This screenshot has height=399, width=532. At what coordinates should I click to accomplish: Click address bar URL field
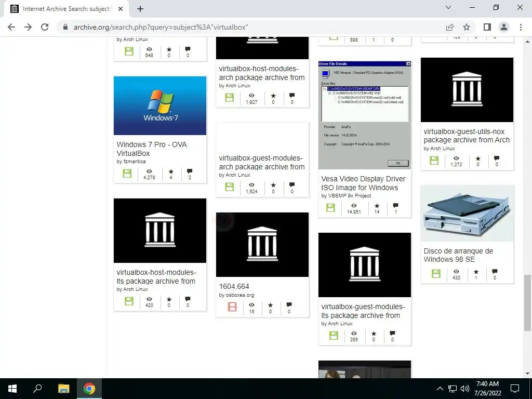click(x=251, y=27)
